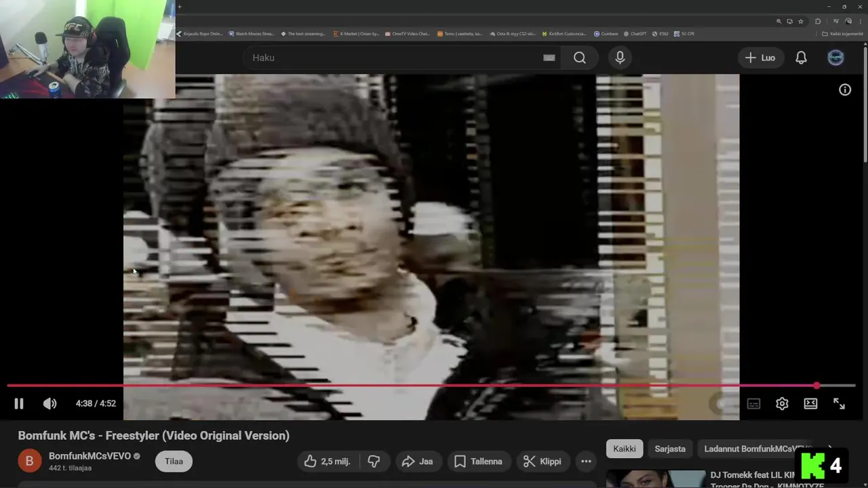Image resolution: width=868 pixels, height=488 pixels.
Task: Click the progress bar scrubber handle
Action: click(816, 386)
